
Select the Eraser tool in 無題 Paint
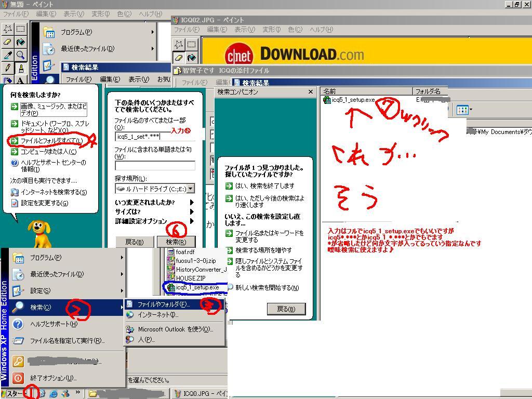8,42
